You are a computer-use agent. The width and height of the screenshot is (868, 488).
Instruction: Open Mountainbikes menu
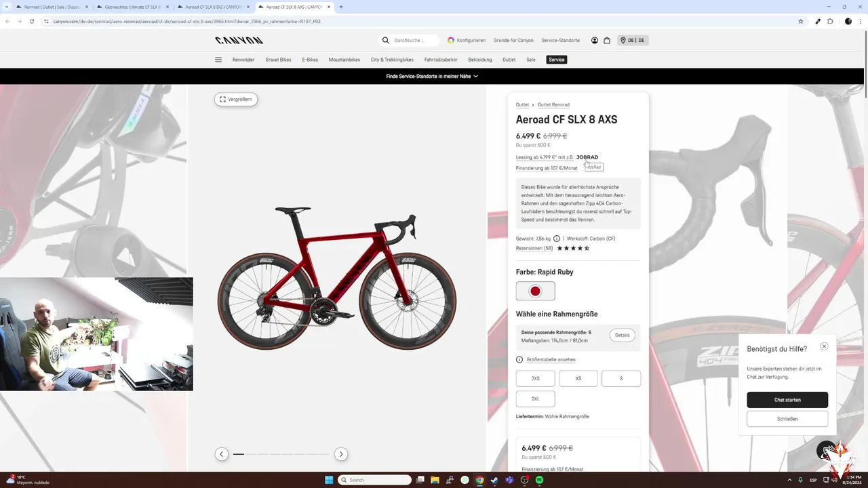click(x=344, y=60)
